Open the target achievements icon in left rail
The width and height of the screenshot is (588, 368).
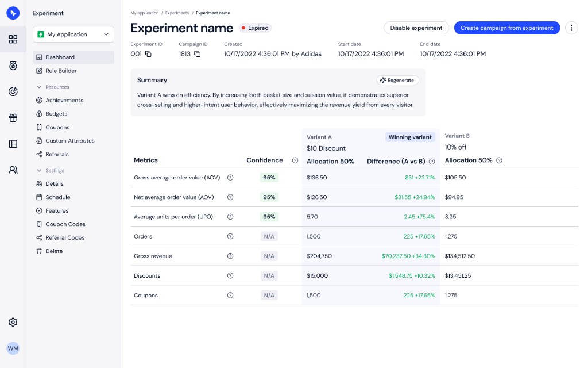tap(13, 91)
